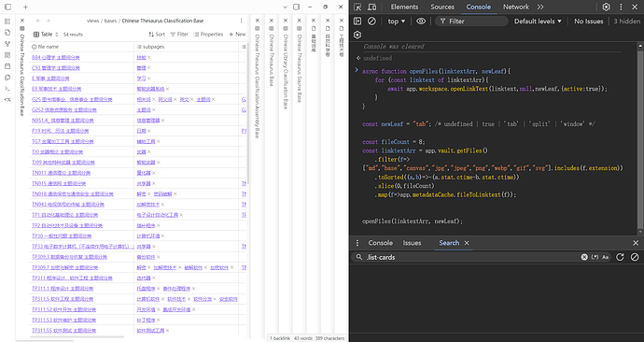This screenshot has width=644, height=342.
Task: Toggle regular expression search
Action: point(595,257)
